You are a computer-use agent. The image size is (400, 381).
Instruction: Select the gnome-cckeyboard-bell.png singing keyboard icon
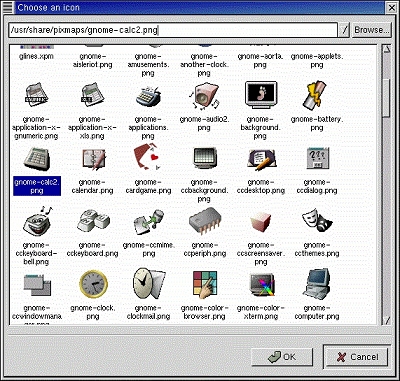pyautogui.click(x=37, y=220)
